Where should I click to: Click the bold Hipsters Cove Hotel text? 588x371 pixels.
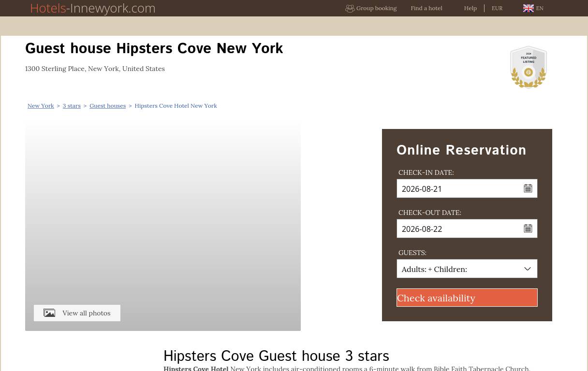point(196,368)
